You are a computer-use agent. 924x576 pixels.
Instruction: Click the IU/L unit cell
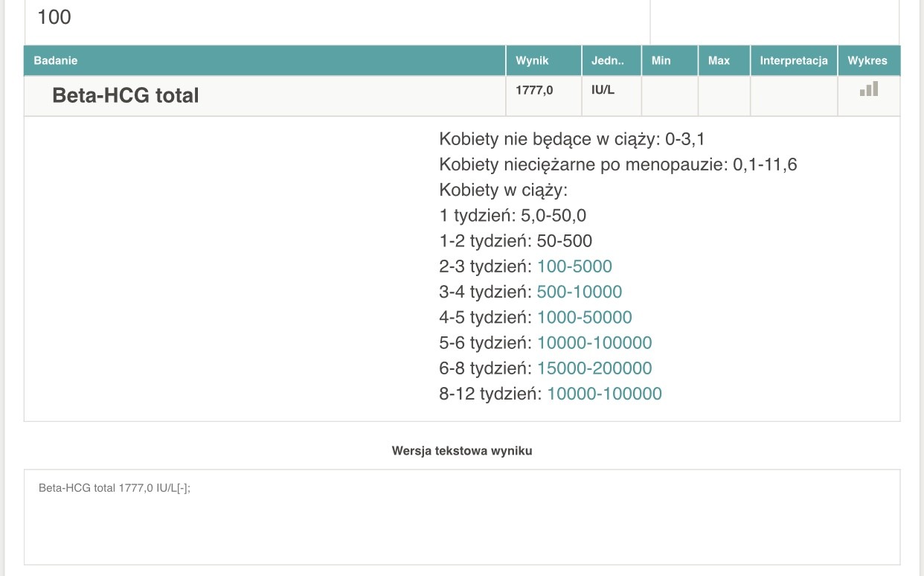pos(603,90)
